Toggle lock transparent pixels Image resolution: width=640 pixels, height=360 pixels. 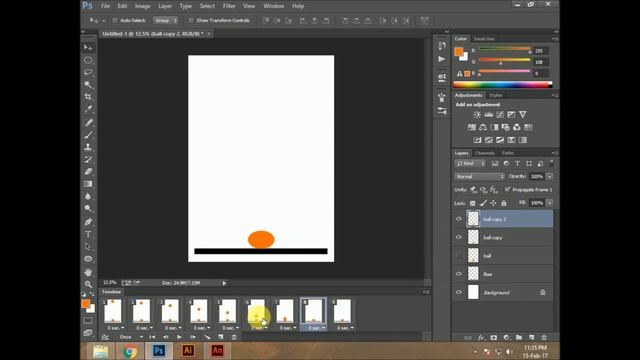pos(473,203)
